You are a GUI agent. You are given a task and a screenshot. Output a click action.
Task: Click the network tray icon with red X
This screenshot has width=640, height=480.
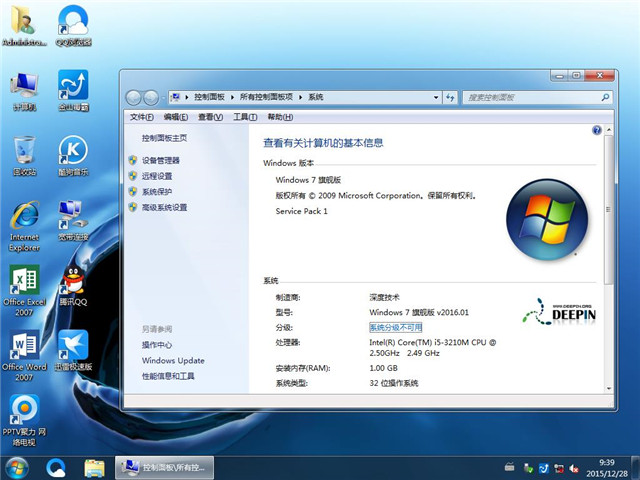point(559,469)
